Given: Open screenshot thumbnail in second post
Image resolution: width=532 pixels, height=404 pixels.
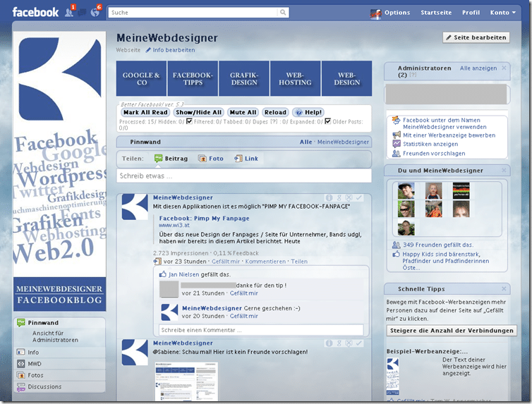Looking at the screenshot, I should point(186,382).
